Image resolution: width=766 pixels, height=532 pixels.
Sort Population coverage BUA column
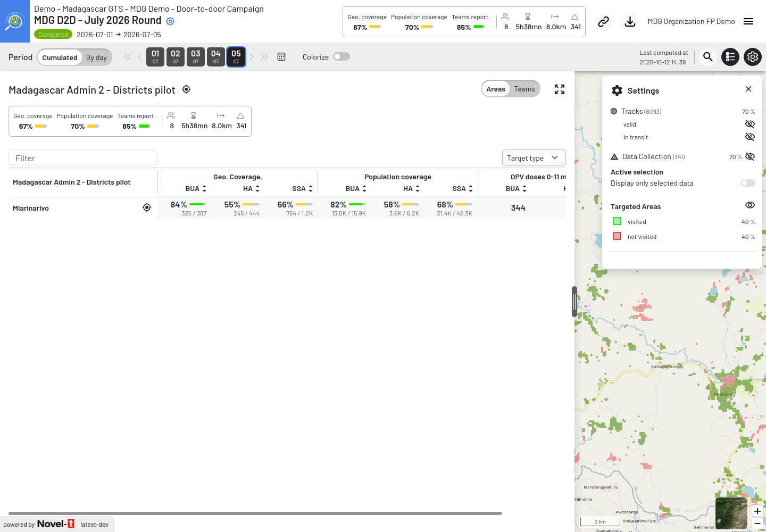click(364, 189)
